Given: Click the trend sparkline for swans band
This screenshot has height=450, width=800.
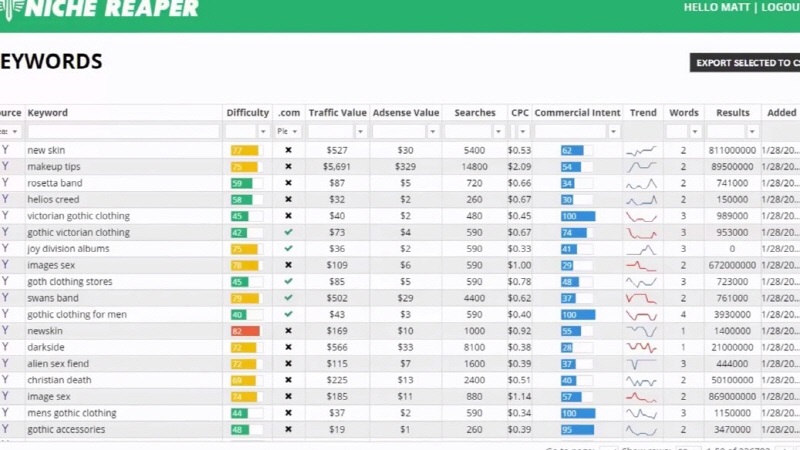Looking at the screenshot, I should (x=641, y=298).
